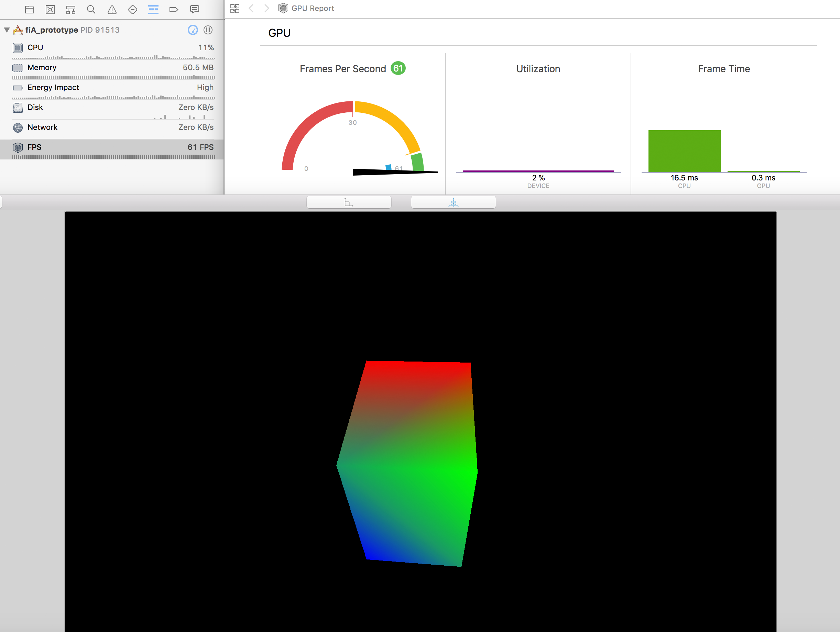Image resolution: width=840 pixels, height=632 pixels.
Task: Toggle the process view options button
Action: coord(208,30)
